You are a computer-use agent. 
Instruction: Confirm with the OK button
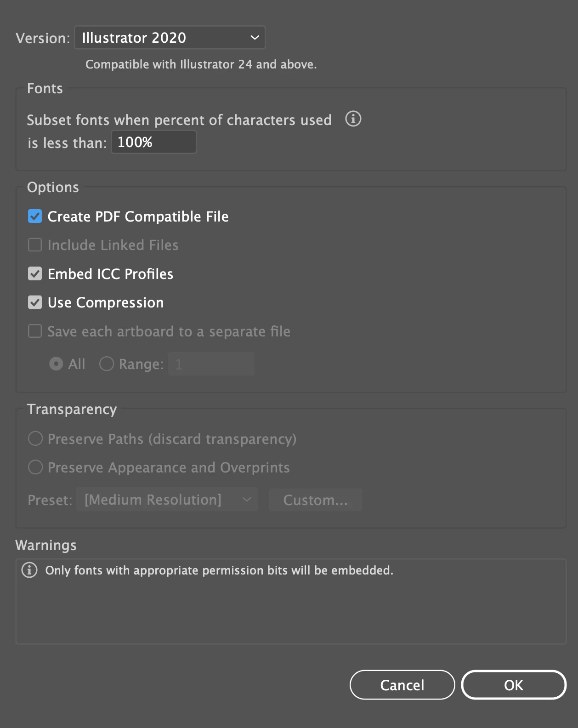pyautogui.click(x=513, y=685)
